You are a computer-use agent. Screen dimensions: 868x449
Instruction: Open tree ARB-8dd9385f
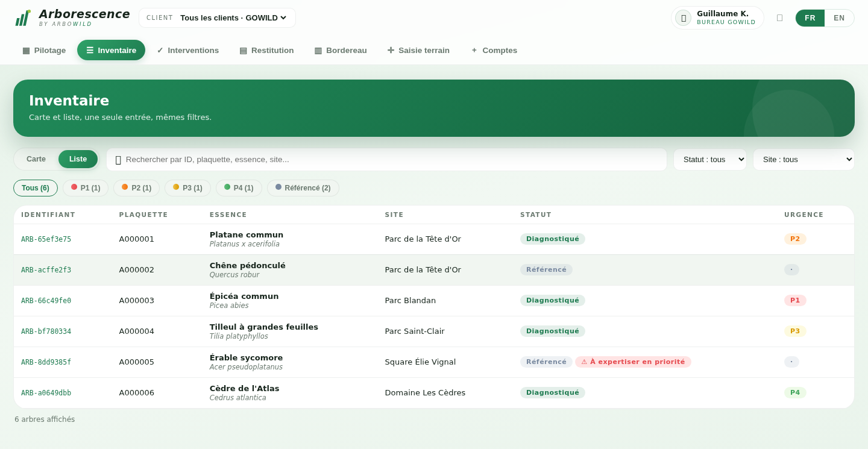click(46, 362)
